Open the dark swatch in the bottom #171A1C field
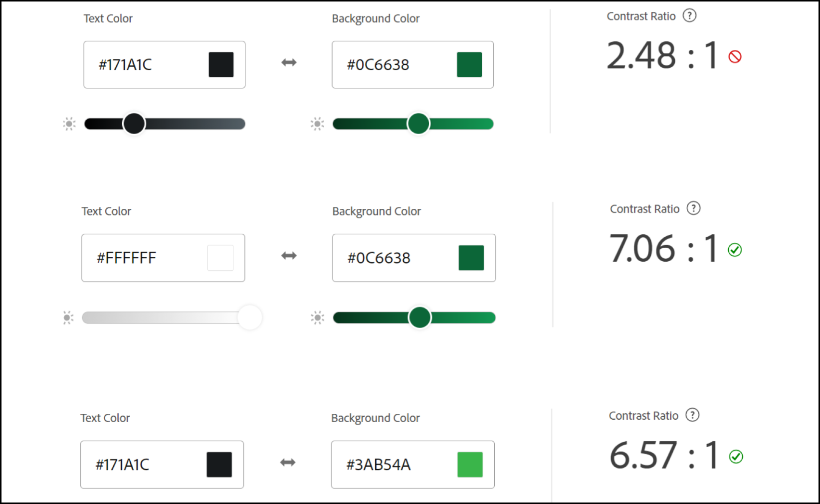The width and height of the screenshot is (820, 504). [x=219, y=465]
